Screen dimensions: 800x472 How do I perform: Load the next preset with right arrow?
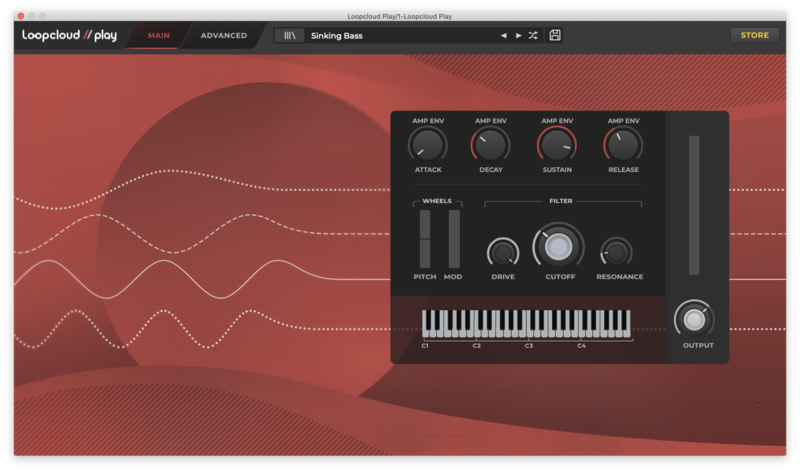[518, 36]
